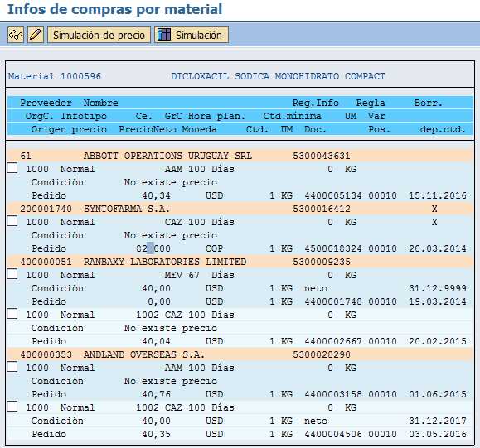Click order document 4400004506
Screen dimensions: 480x448
tap(333, 434)
